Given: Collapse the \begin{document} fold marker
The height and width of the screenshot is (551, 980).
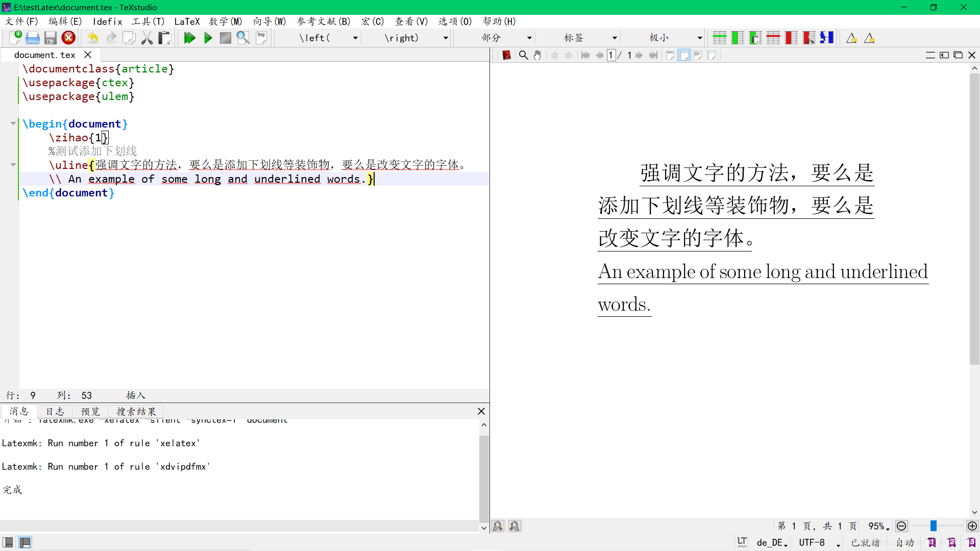Looking at the screenshot, I should pyautogui.click(x=13, y=123).
